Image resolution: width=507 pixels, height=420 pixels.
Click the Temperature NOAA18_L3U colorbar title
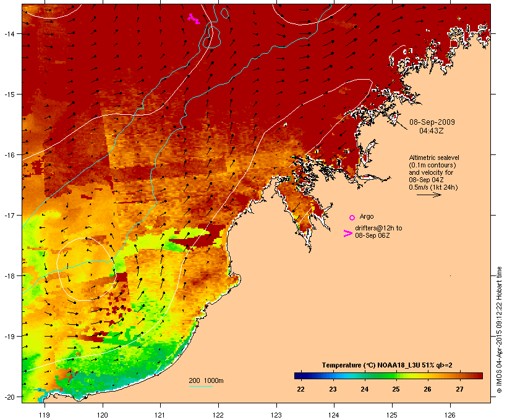(x=387, y=365)
